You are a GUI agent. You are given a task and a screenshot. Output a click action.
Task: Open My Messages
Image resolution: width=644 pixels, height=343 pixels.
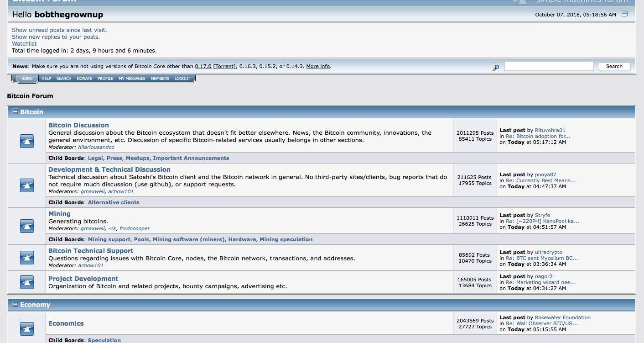click(x=132, y=79)
